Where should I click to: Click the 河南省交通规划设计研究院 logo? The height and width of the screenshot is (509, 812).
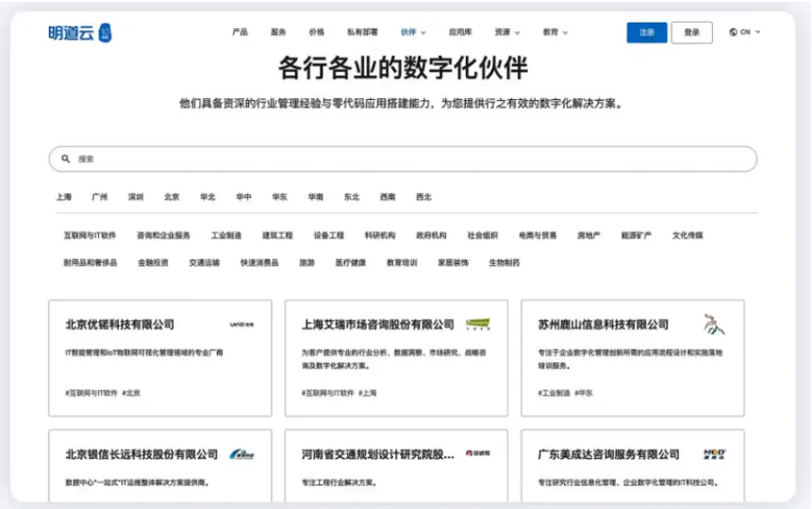coord(478,454)
